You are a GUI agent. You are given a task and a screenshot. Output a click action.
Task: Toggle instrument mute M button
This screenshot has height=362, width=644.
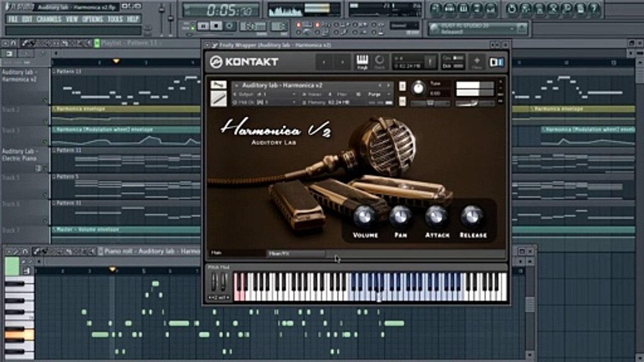click(x=403, y=101)
